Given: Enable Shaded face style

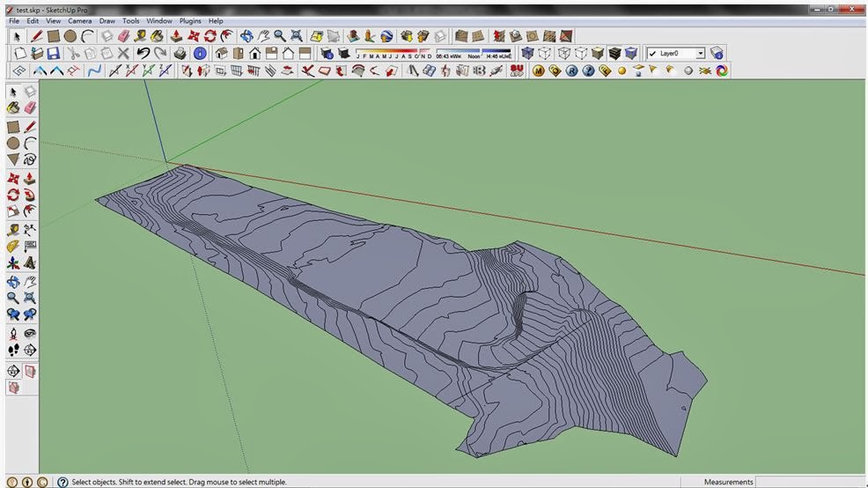Looking at the screenshot, I should point(598,53).
